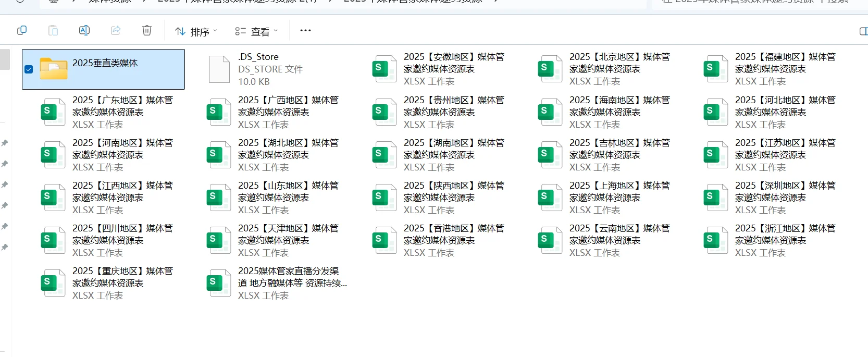This screenshot has height=357, width=868.
Task: Click the 2025媒体管家直播分发渠道 file name
Action: coord(292,277)
